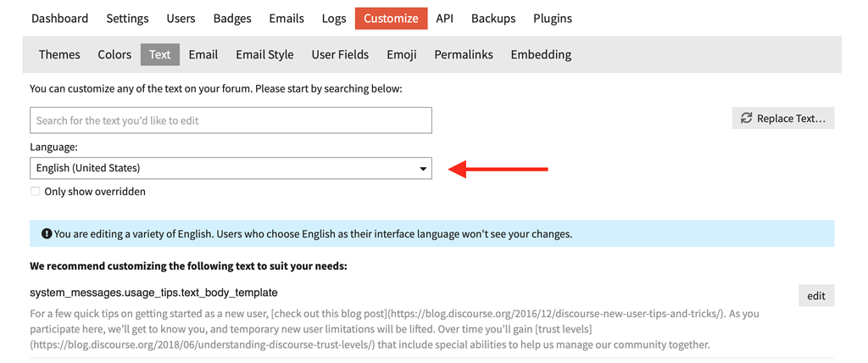The height and width of the screenshot is (363, 868).
Task: Open the Dashboard admin tab
Action: tap(60, 19)
